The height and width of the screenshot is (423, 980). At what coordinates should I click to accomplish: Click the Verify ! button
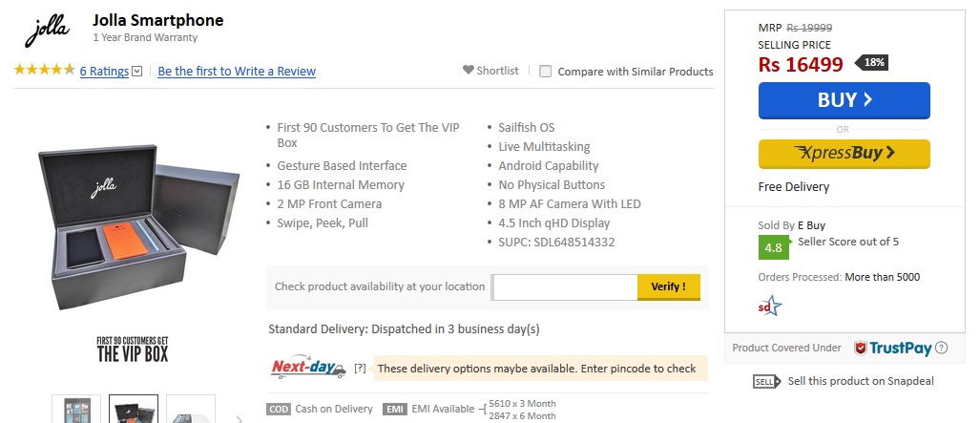pyautogui.click(x=668, y=287)
